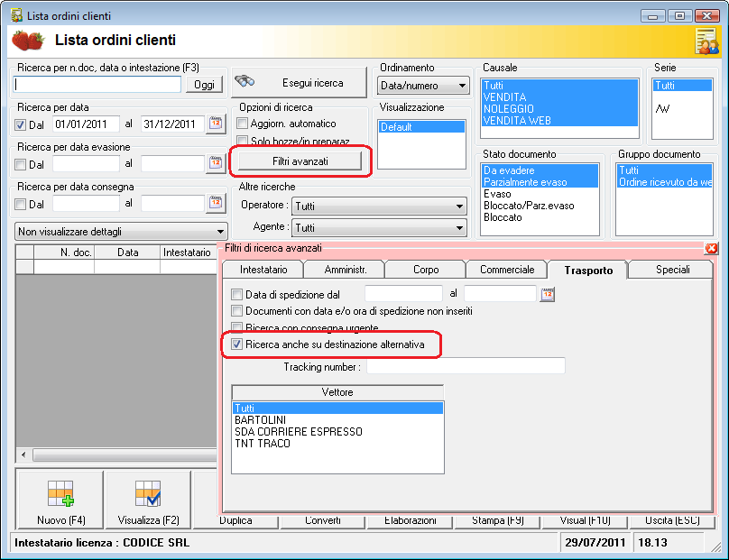
Task: Select Da evadere document status
Action: pyautogui.click(x=540, y=170)
